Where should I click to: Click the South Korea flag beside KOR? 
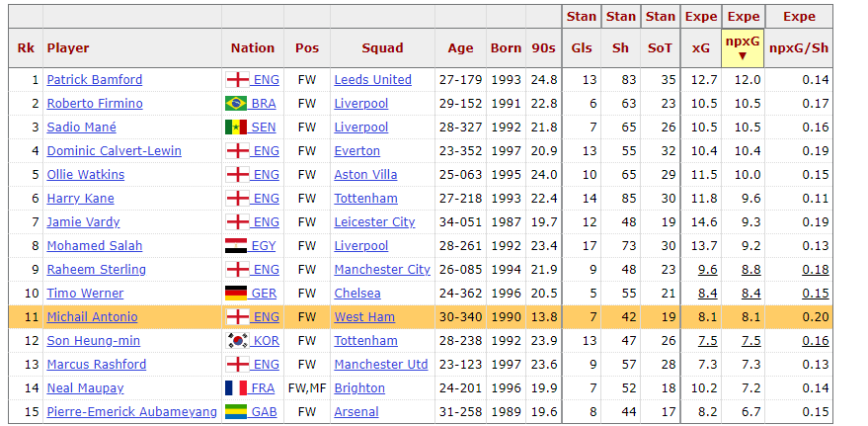[237, 341]
